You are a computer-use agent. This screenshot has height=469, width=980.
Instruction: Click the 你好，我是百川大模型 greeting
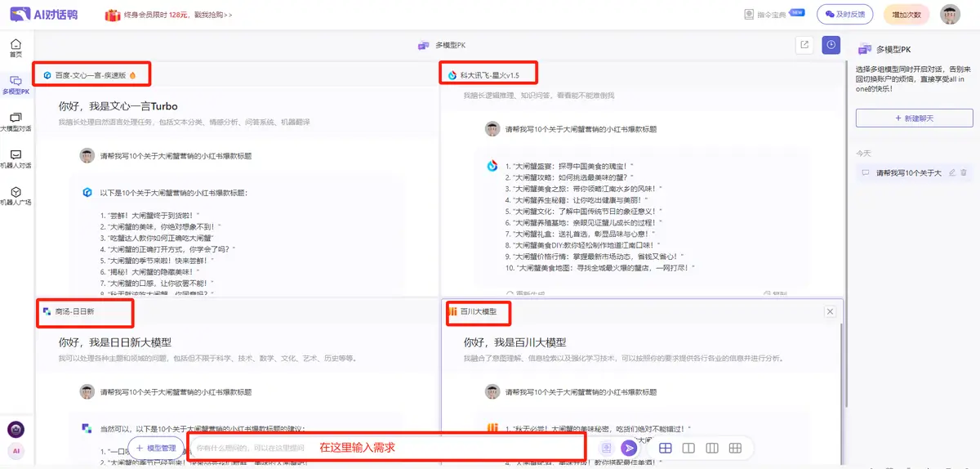point(514,342)
